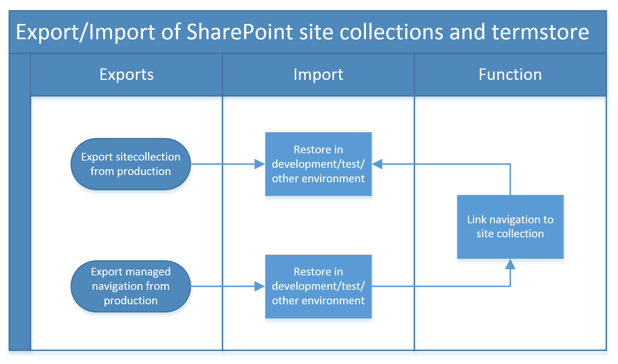Click the Exports swimlane header
Viewport: 618px width, 364px height.
(x=126, y=75)
